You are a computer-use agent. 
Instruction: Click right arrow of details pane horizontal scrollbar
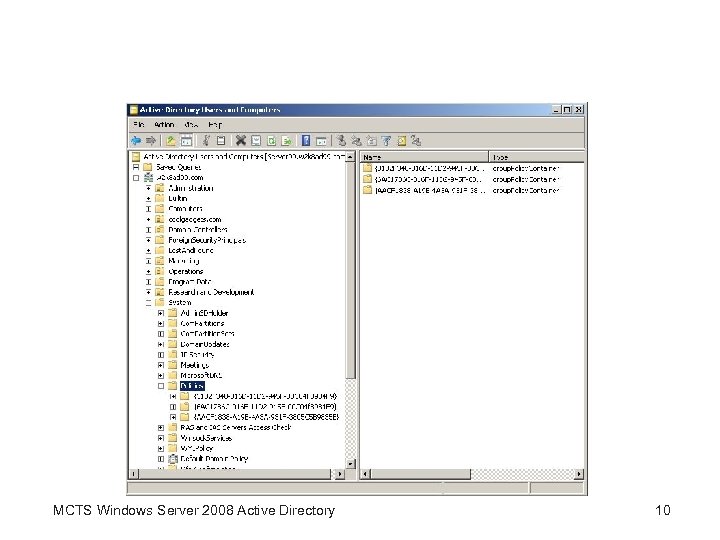579,474
